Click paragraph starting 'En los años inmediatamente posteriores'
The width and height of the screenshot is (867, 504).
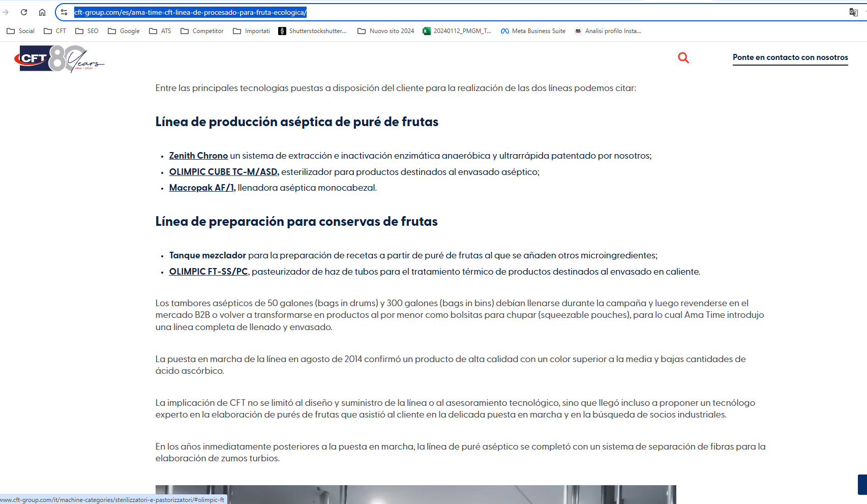pos(460,452)
